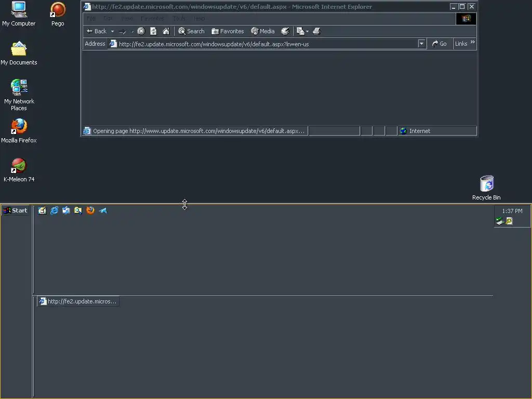The image size is (532, 399).
Task: Click the third quick launch icon (sync/outlook)
Action: (66, 210)
